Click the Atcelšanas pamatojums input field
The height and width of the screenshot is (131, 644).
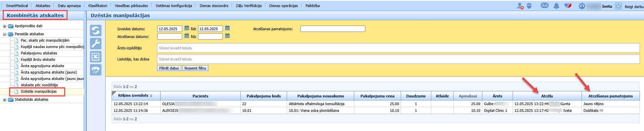coord(333,29)
